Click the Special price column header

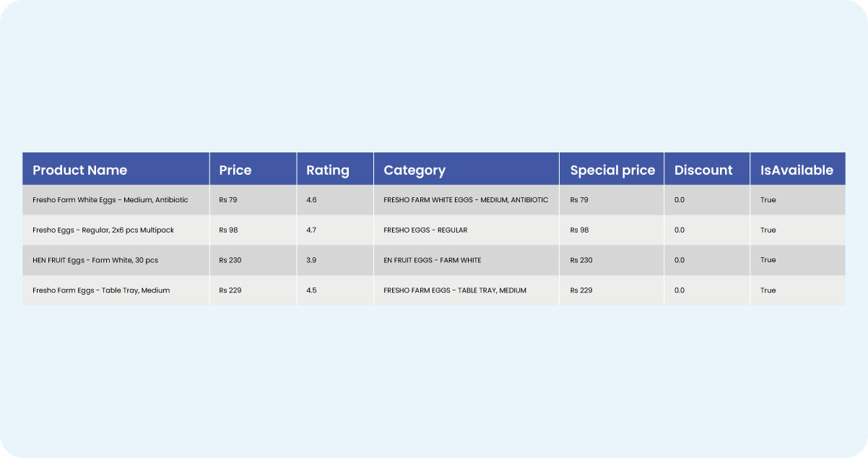click(x=612, y=170)
